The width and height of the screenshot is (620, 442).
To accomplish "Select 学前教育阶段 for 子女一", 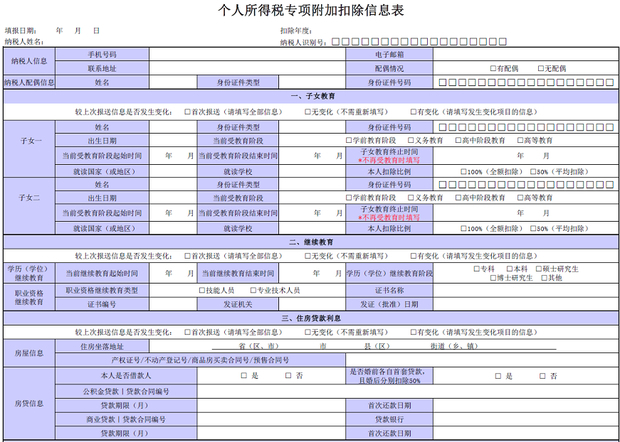I will (349, 140).
